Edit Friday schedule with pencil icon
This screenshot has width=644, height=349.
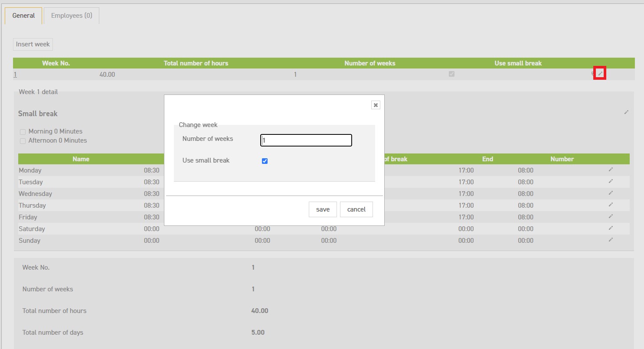coord(611,216)
